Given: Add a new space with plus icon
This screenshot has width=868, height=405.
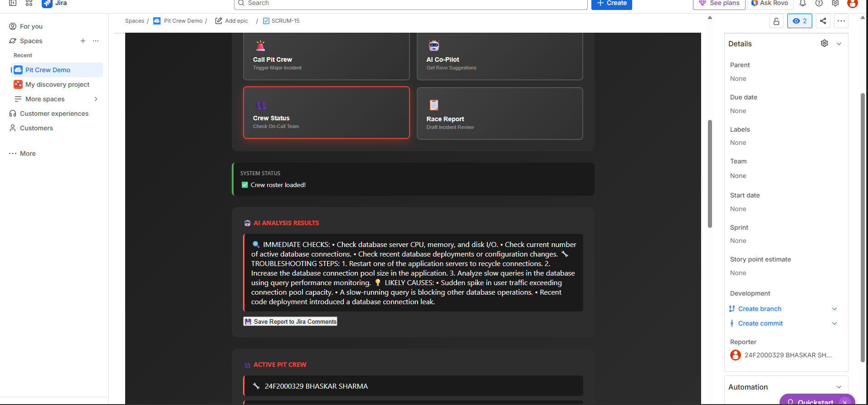Looking at the screenshot, I should tap(83, 41).
